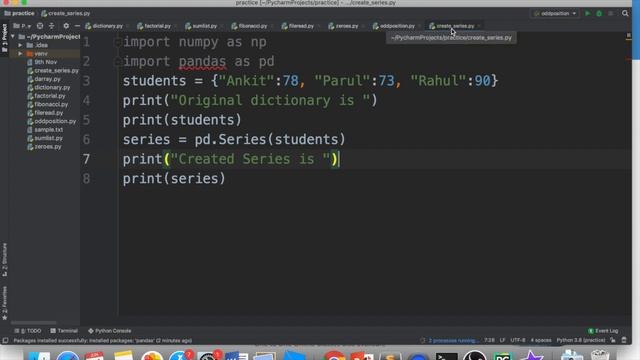The image size is (640, 360).
Task: Click the line separator LF in status bar
Action: (502, 340)
